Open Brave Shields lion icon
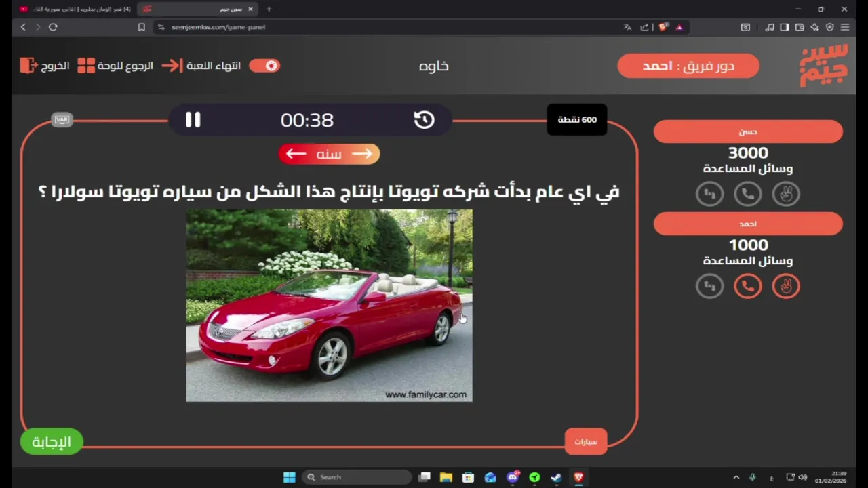Image resolution: width=868 pixels, height=488 pixels. click(x=664, y=27)
